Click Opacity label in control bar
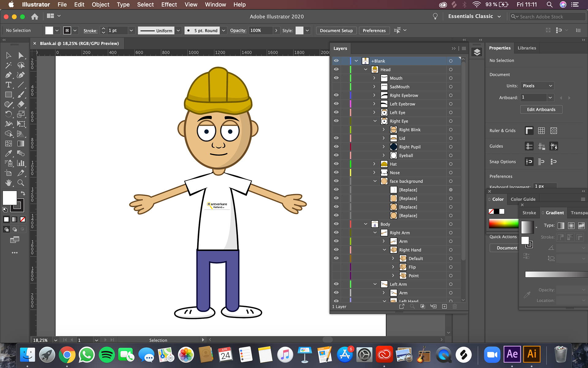Screen dimensions: 588x368 click(x=238, y=30)
